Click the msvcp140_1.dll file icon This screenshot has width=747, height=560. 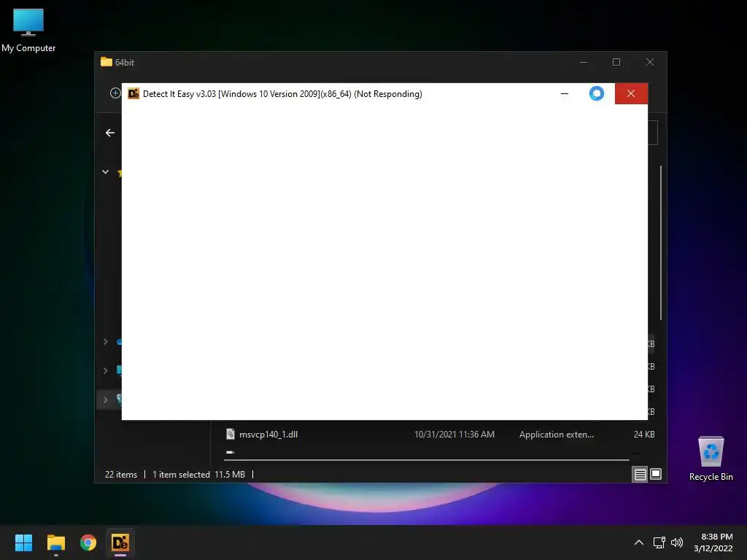(x=230, y=434)
